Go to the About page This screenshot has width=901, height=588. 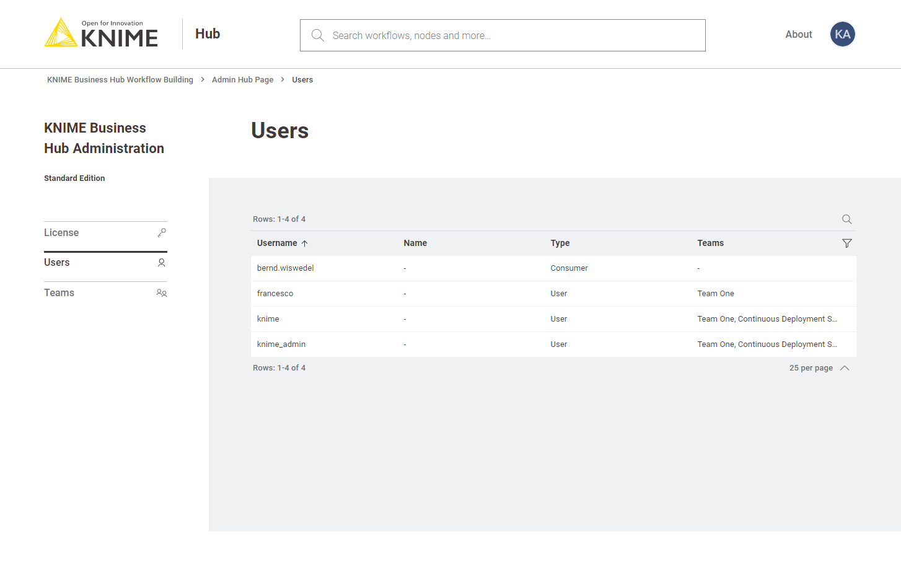click(798, 35)
